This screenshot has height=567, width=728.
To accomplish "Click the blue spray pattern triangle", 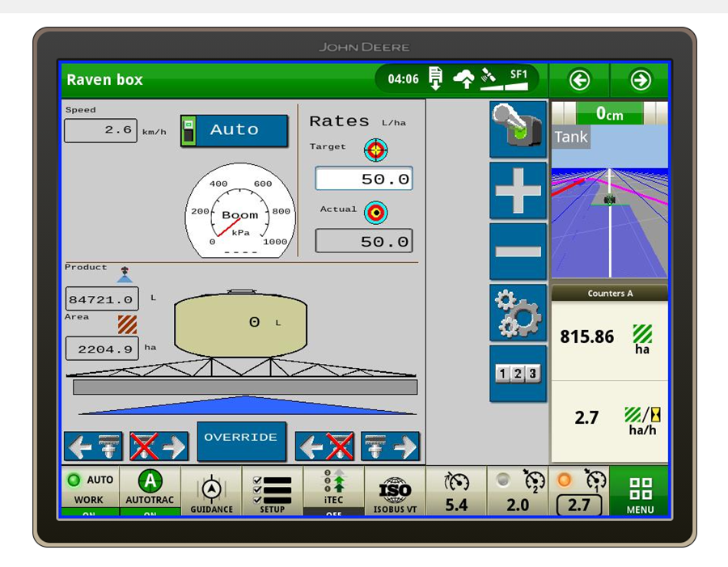I will coord(247,405).
